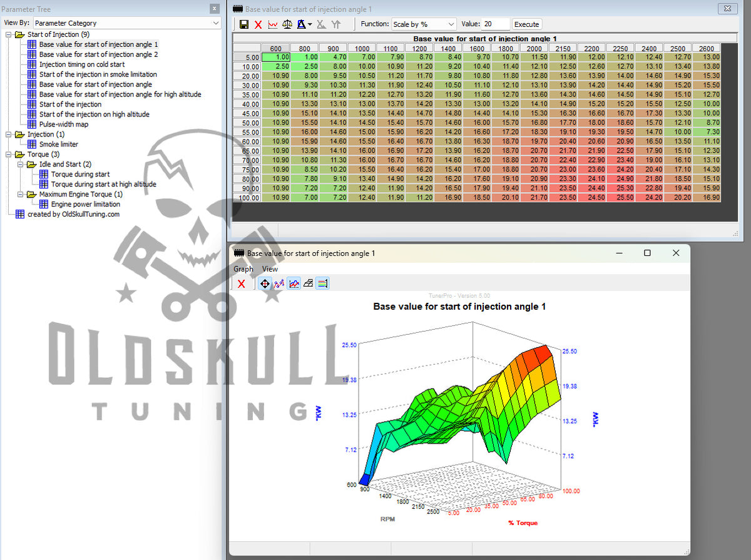Collapse the Torque (3) folder
This screenshot has width=751, height=560.
pyautogui.click(x=8, y=155)
